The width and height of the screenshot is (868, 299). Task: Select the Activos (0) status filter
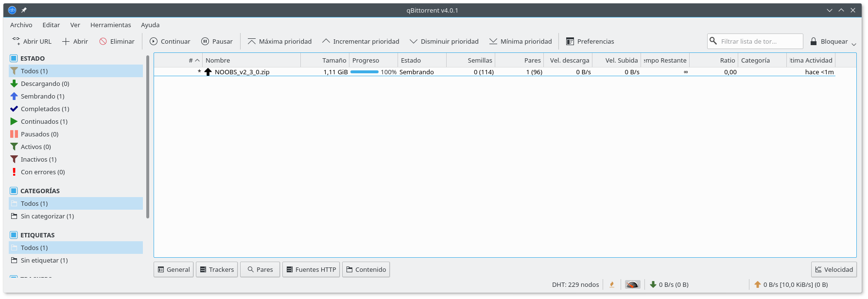coord(76,147)
